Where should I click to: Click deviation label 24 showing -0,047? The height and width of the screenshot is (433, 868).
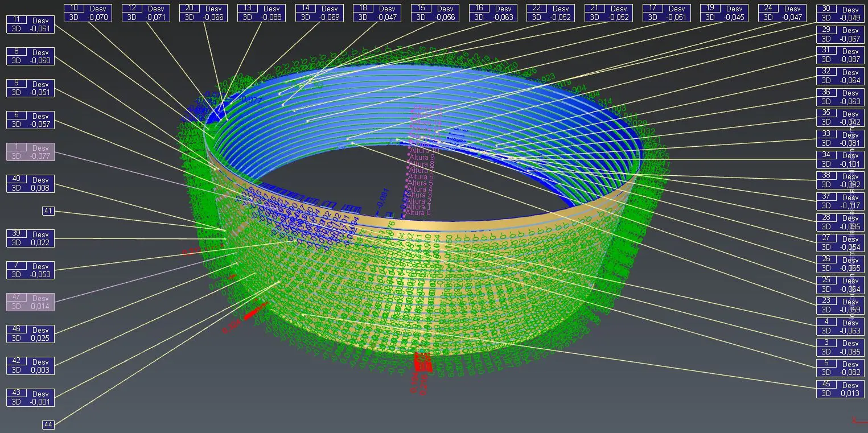[782, 13]
